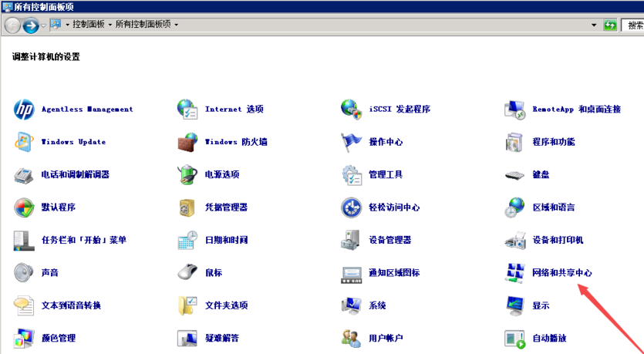
Task: Refresh the view with the green arrows button
Action: pos(610,25)
